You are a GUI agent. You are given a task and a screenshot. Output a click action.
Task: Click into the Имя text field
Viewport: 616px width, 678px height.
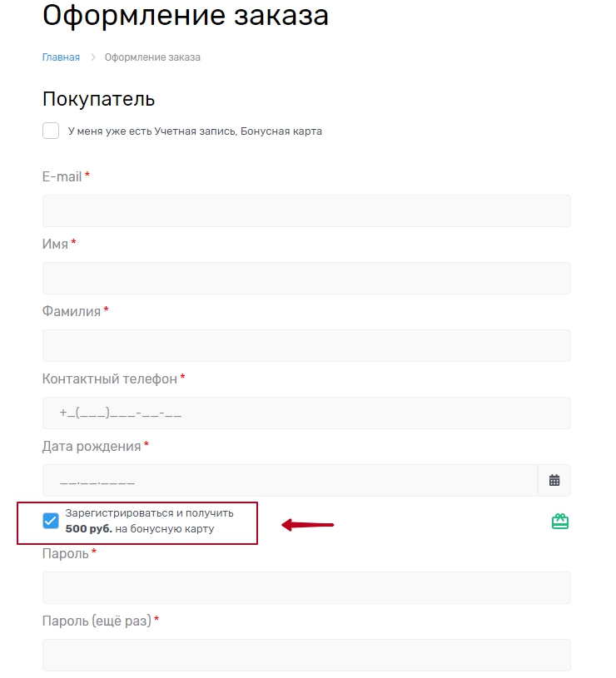tap(306, 279)
